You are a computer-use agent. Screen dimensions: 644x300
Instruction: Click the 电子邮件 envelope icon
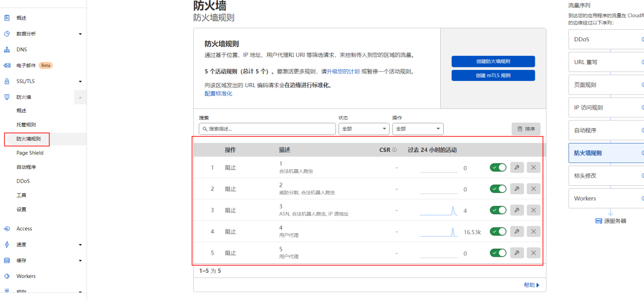pos(7,65)
